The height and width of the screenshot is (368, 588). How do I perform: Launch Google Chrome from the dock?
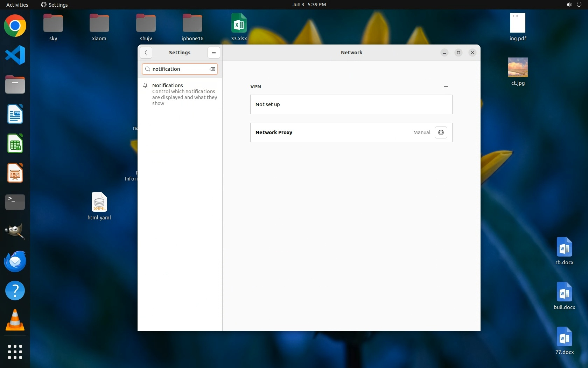[15, 26]
